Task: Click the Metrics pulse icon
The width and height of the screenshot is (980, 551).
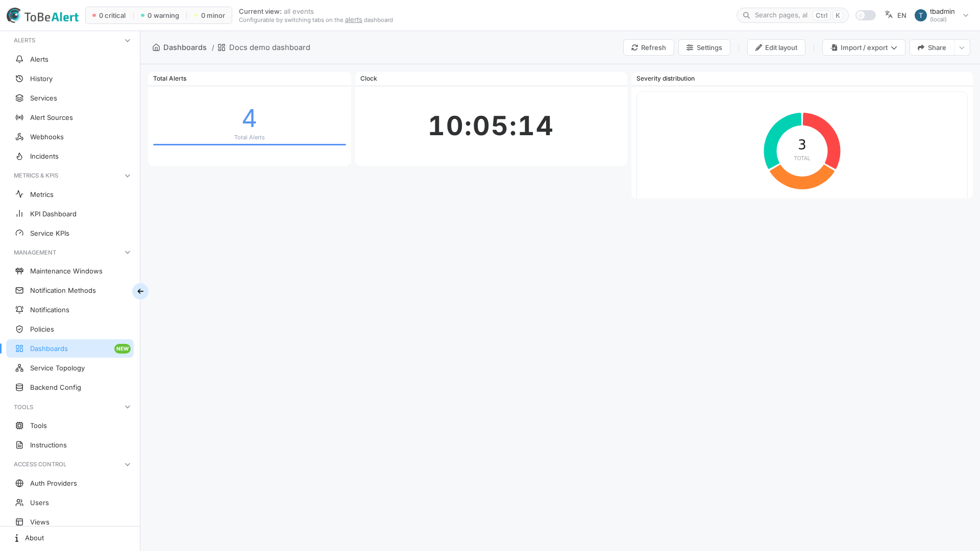Action: [x=19, y=194]
